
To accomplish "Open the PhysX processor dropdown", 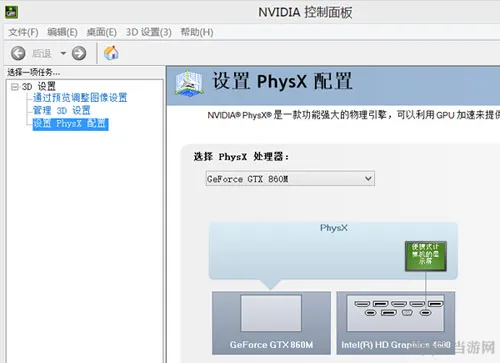I will pos(290,179).
